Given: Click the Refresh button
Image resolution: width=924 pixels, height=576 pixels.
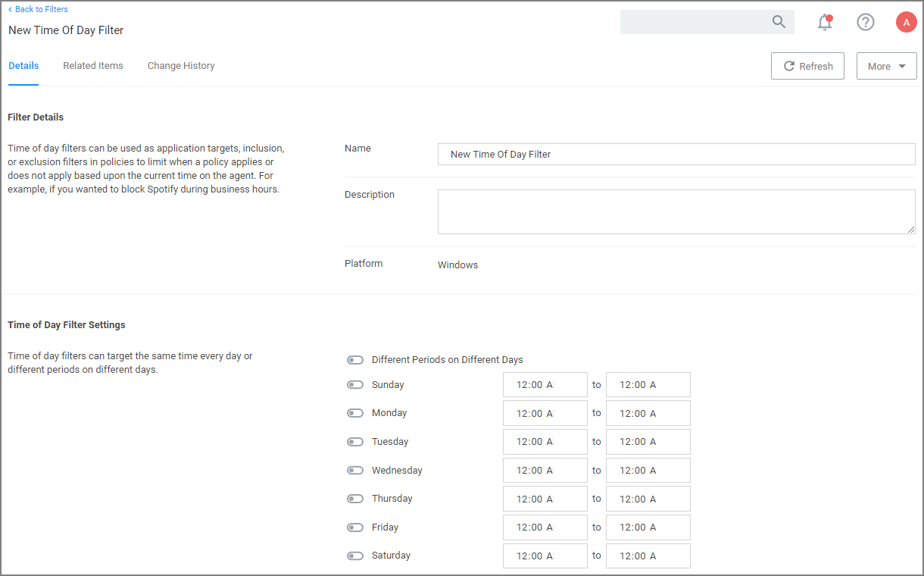Looking at the screenshot, I should coord(807,66).
